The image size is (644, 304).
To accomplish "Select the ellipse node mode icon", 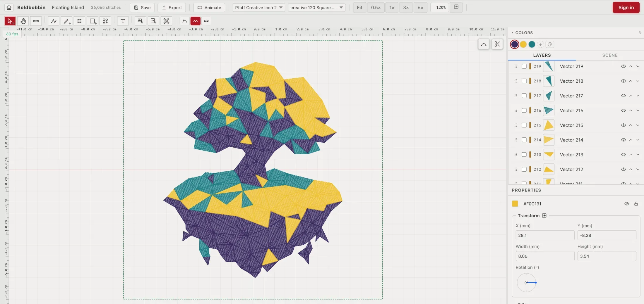I will pos(206,21).
